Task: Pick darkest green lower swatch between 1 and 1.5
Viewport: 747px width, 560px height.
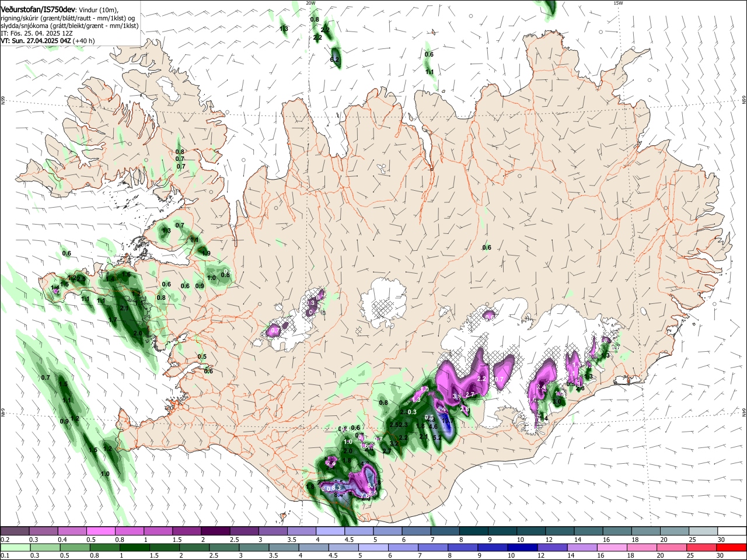Action: (134, 547)
